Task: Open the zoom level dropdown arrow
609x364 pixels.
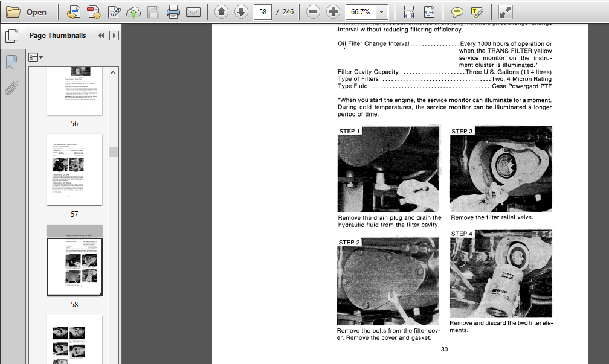Action: (x=382, y=12)
